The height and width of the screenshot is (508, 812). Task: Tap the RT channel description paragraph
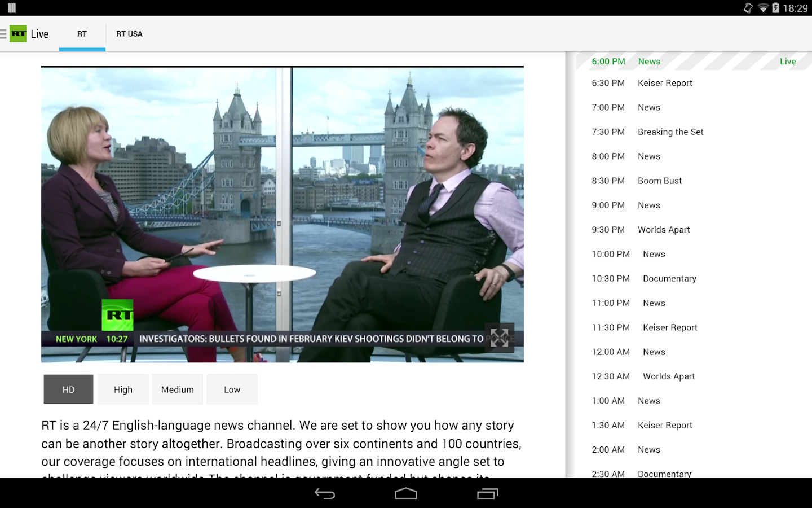(281, 449)
